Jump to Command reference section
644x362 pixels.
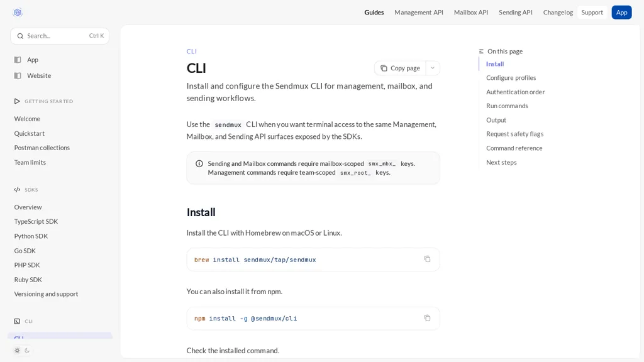pos(514,148)
